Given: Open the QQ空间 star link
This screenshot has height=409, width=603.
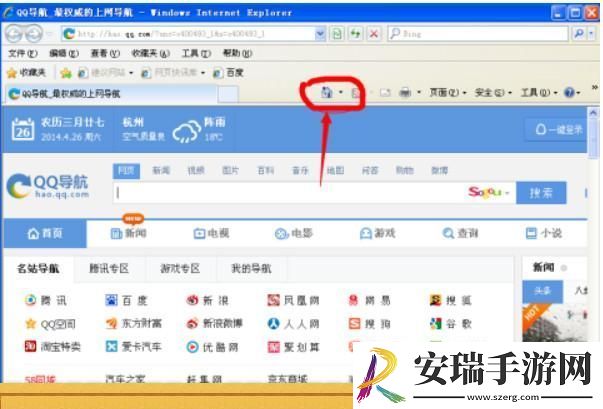Looking at the screenshot, I should 50,324.
